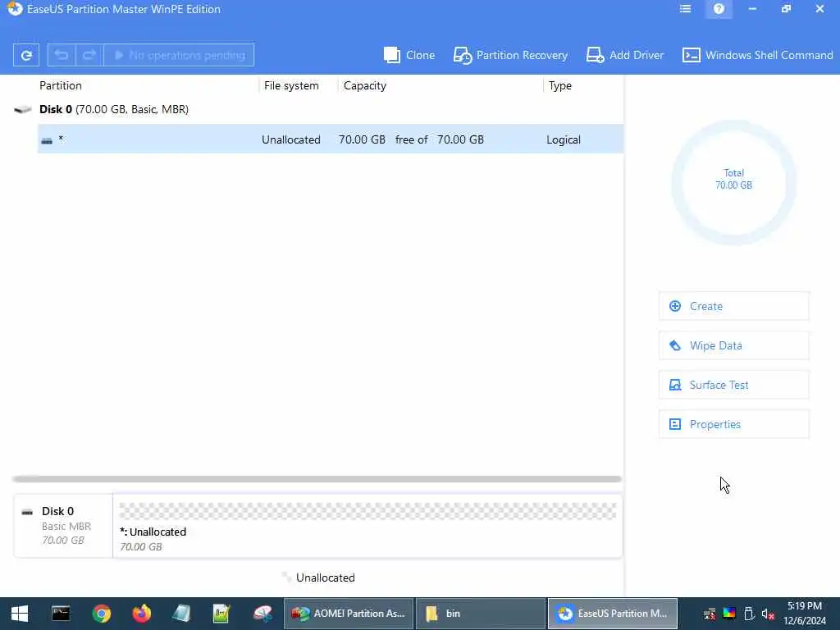Start a Surface Test
The height and width of the screenshot is (630, 840).
click(x=733, y=385)
